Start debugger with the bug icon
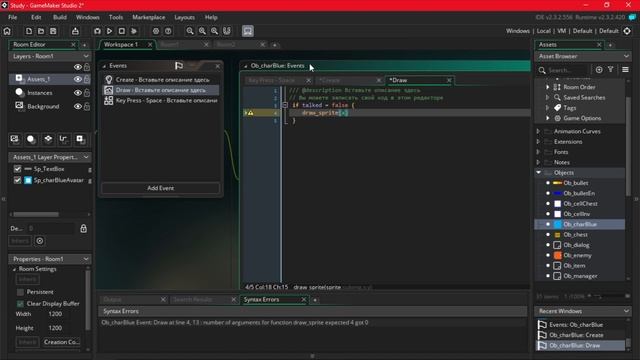 (97, 31)
